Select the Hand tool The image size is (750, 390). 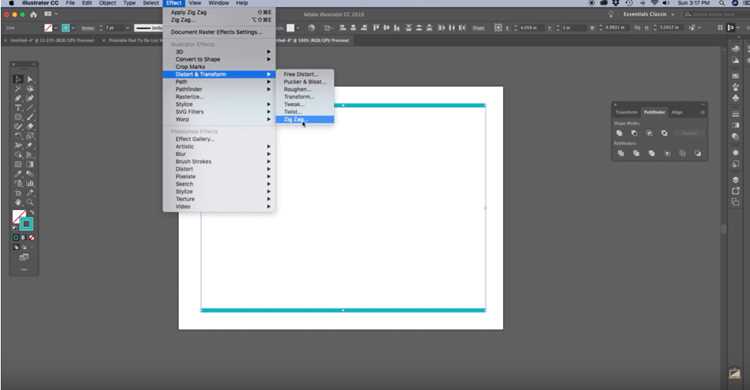[x=18, y=202]
